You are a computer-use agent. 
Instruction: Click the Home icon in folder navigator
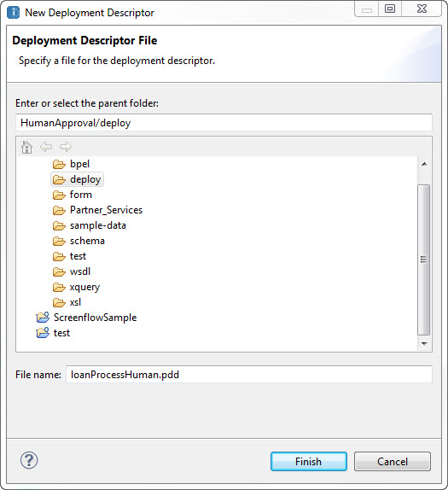(x=26, y=147)
